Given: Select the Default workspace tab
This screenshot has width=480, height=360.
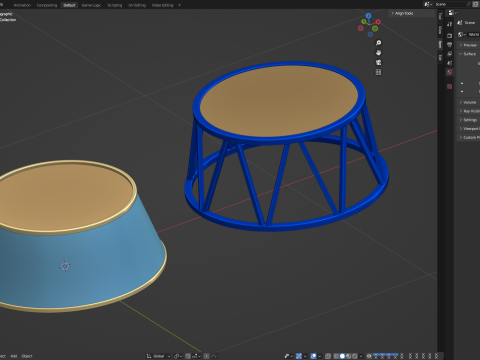Looking at the screenshot, I should click(69, 5).
